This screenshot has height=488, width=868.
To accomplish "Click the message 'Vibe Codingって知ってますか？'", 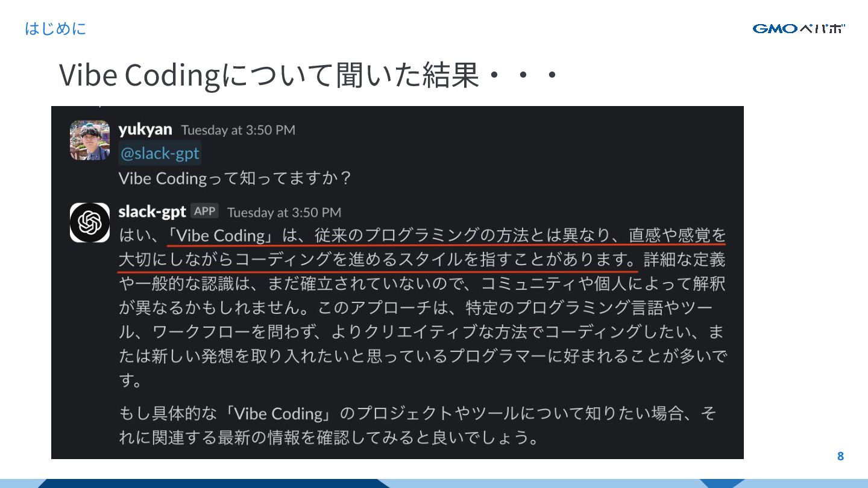I will click(x=235, y=179).
